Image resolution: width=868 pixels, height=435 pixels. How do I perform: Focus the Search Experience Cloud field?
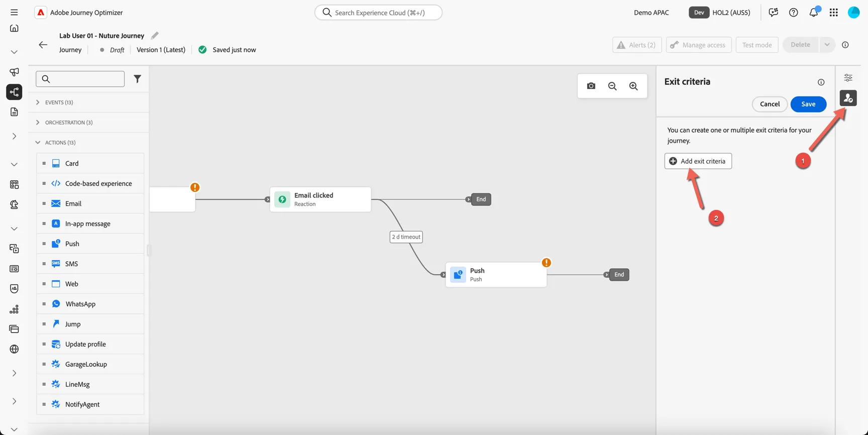tap(378, 13)
